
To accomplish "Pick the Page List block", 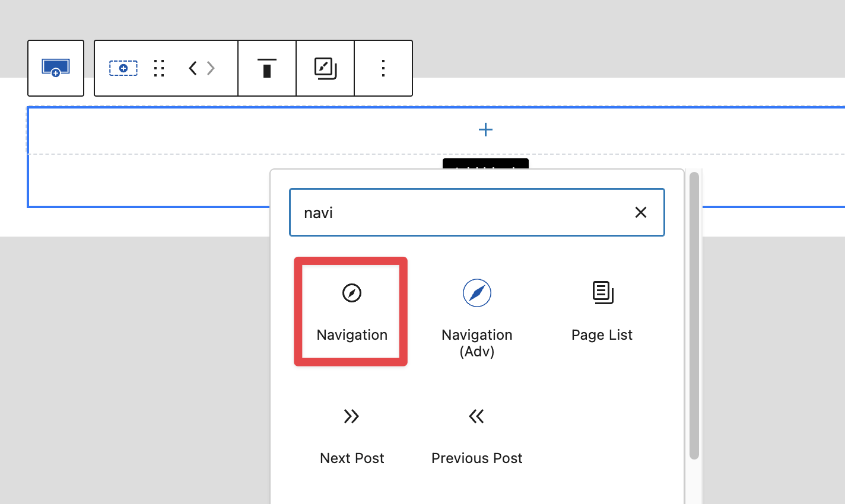I will (x=602, y=311).
